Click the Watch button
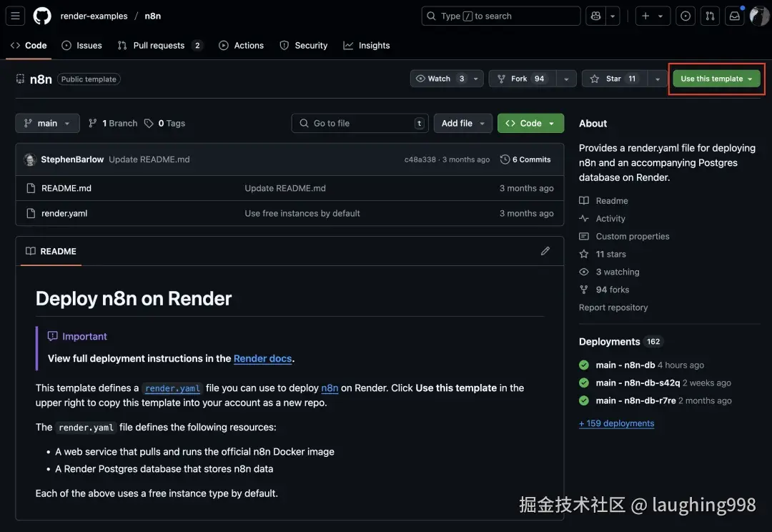The height and width of the screenshot is (532, 772). (439, 79)
